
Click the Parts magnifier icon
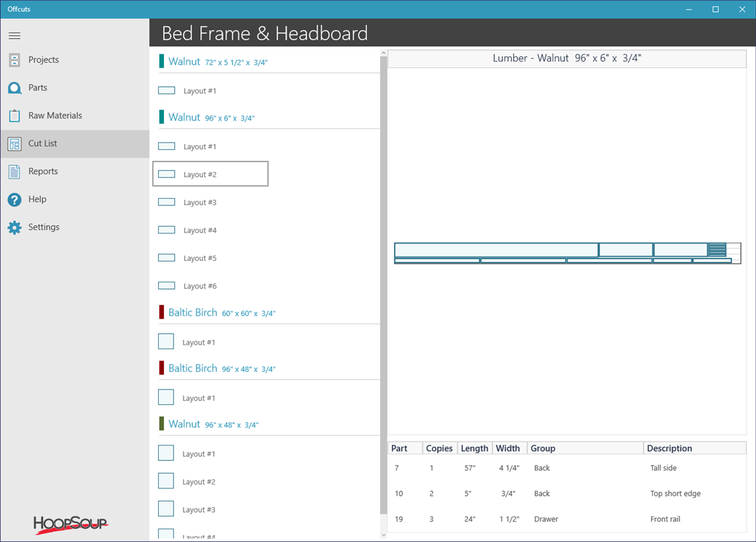[15, 88]
